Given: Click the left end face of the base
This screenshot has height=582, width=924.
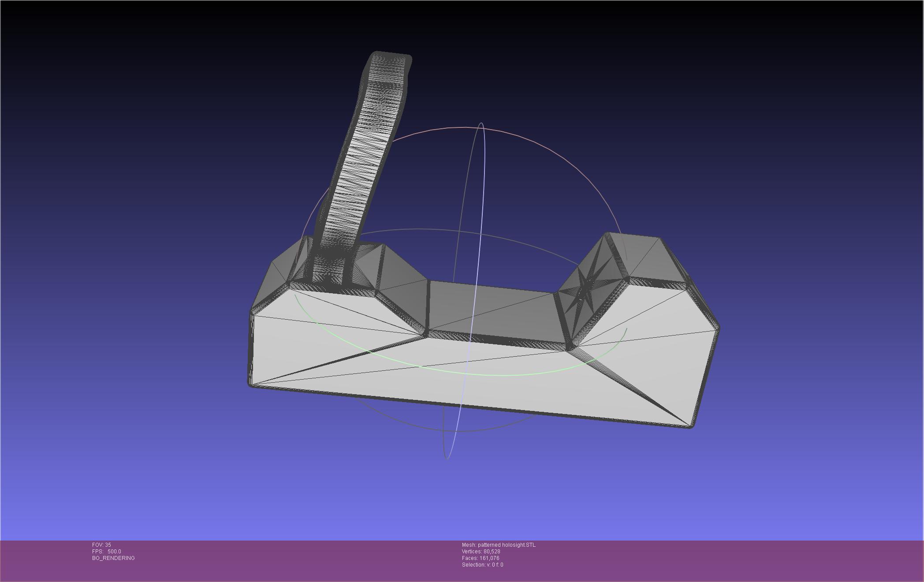Looking at the screenshot, I should coord(252,348).
